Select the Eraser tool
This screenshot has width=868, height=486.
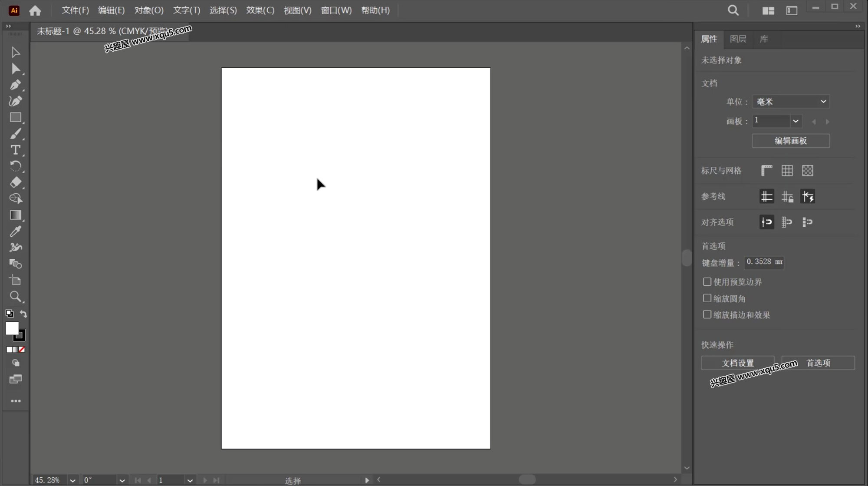(x=16, y=182)
